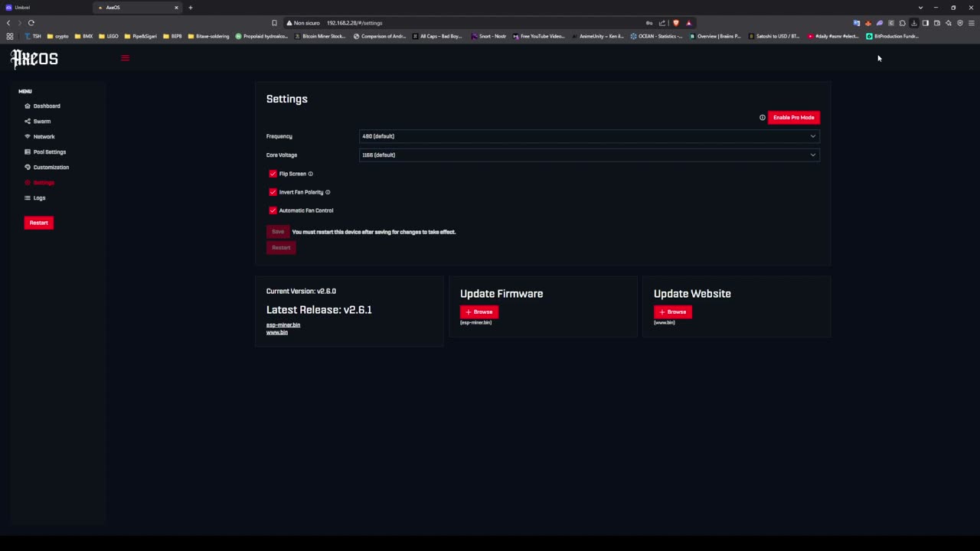Toggle the hamburger sidebar menu icon
980x551 pixels.
[126, 58]
